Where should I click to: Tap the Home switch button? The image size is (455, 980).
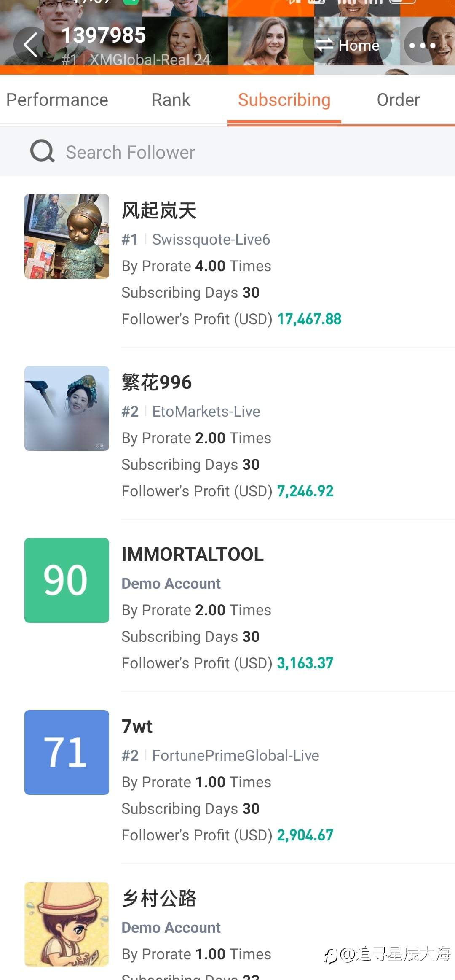click(348, 45)
